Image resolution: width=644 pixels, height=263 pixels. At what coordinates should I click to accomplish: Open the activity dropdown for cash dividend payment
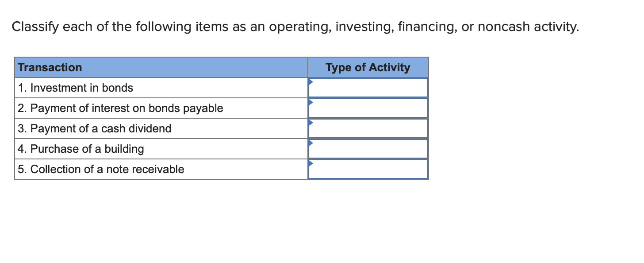[x=368, y=128]
